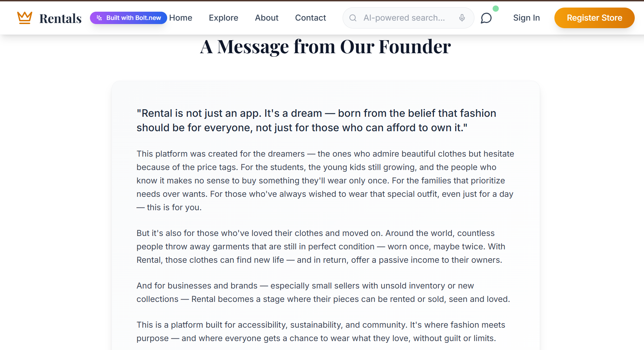
Task: Click the founder quote text
Action: coord(316,121)
